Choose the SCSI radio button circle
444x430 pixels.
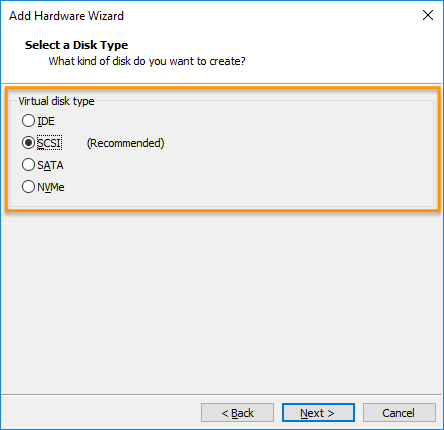pos(28,143)
